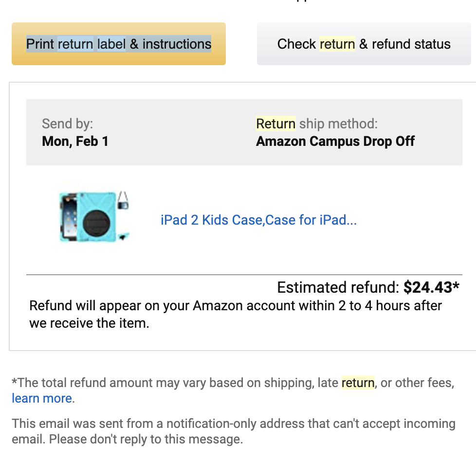
Task: Click the $24.43 estimated refund amount
Action: (x=431, y=287)
